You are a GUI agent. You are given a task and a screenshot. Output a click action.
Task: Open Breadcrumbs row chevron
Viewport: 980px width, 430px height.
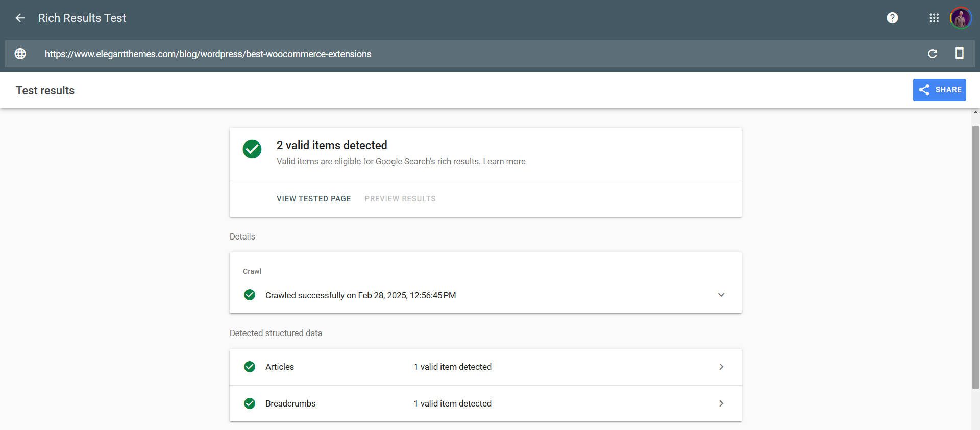(721, 403)
